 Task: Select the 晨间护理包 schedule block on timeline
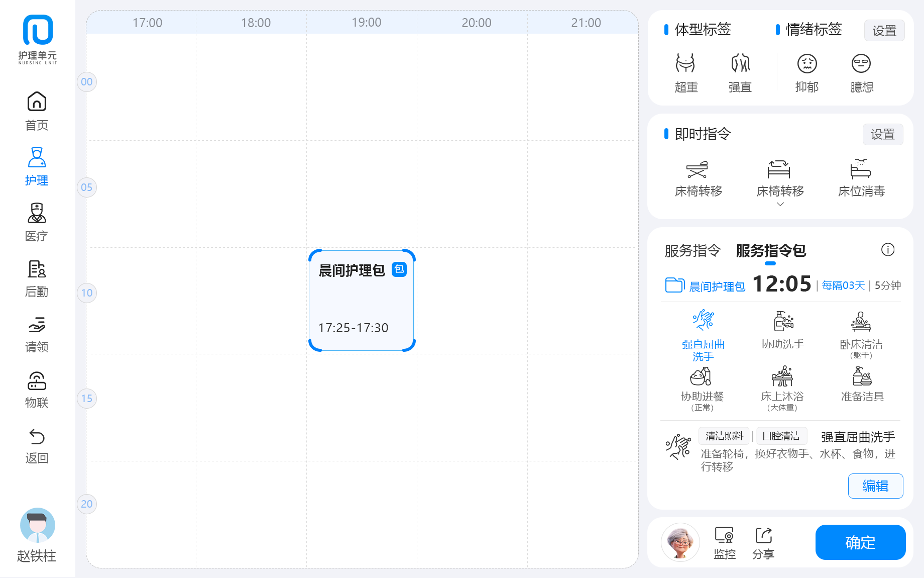coord(362,300)
